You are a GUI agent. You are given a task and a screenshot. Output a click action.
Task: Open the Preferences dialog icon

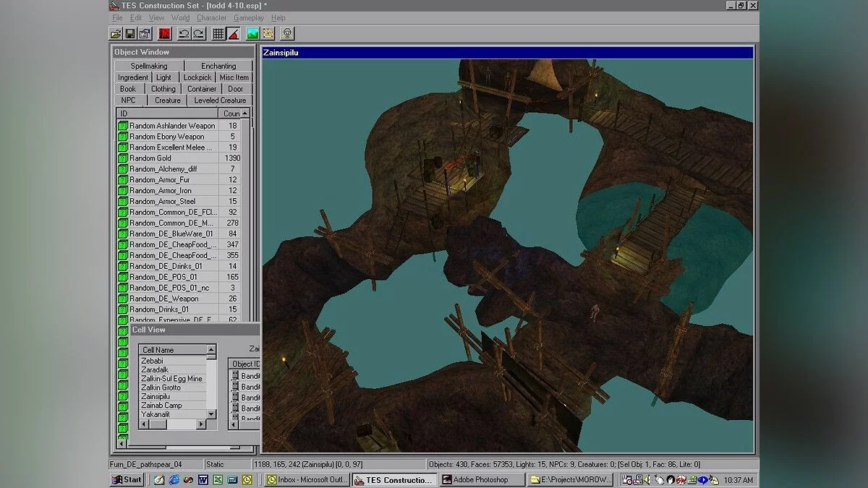[x=144, y=33]
